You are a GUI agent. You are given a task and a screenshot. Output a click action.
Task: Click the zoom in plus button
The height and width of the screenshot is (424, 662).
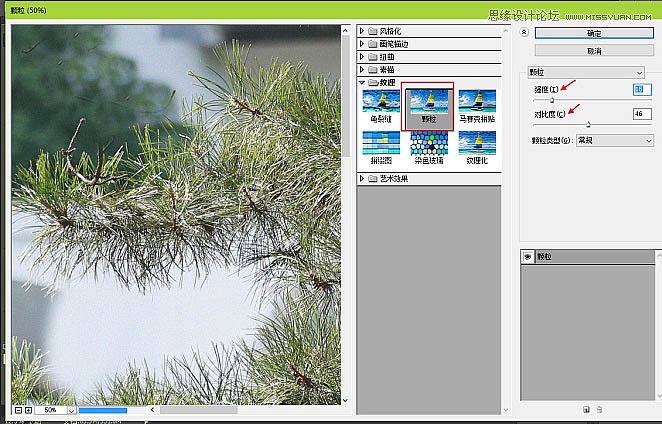click(x=28, y=410)
